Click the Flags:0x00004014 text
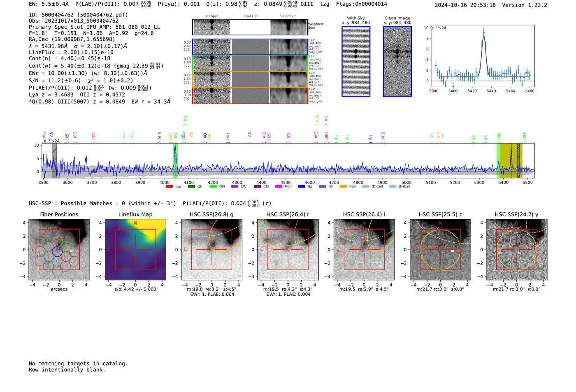576x392 pixels. 362,4
